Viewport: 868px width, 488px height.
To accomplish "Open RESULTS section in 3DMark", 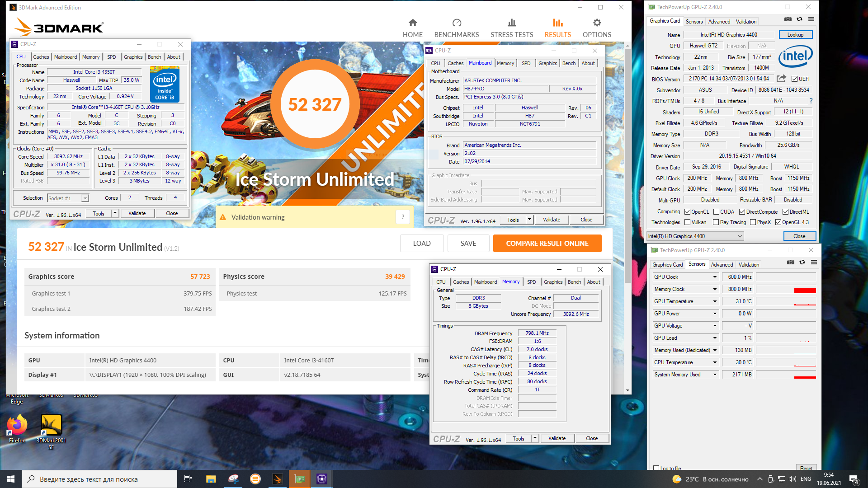I will coord(557,28).
